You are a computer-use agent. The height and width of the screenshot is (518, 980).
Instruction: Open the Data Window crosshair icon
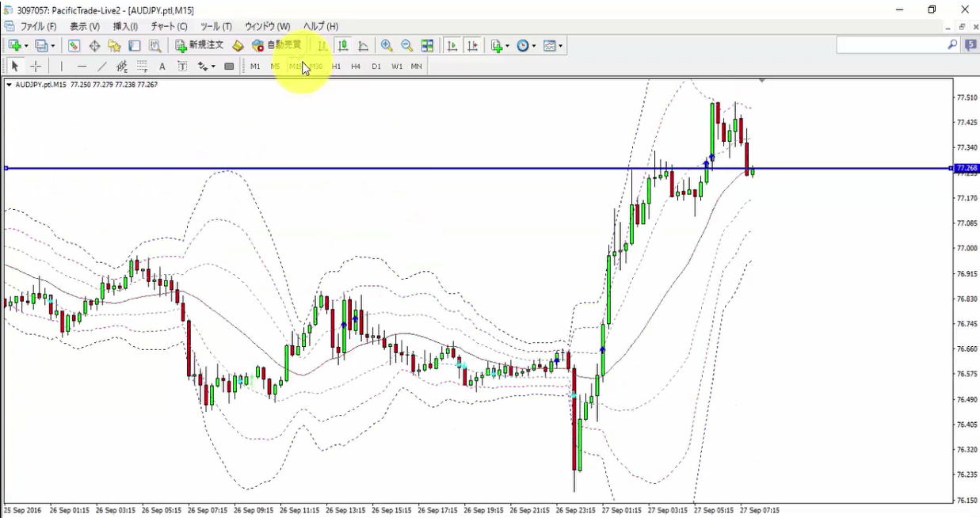94,46
